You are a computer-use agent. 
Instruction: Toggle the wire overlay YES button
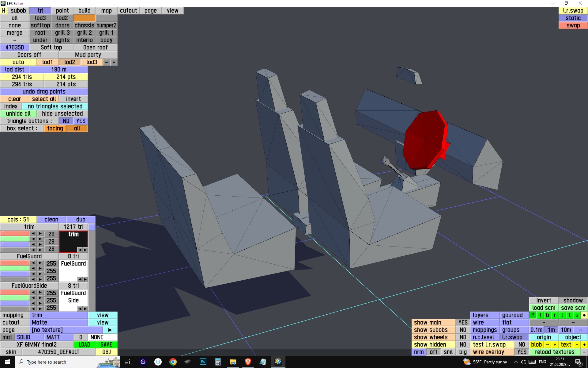(522, 352)
